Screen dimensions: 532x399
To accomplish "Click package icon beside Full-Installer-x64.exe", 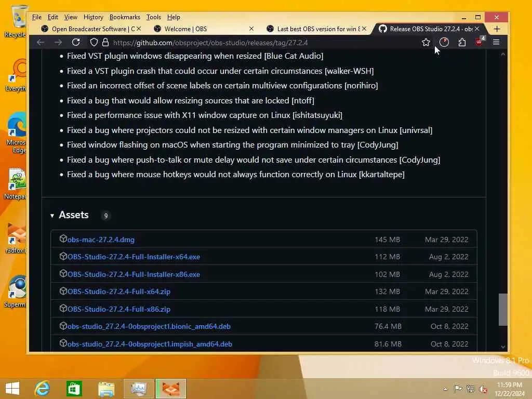I will point(63,256).
